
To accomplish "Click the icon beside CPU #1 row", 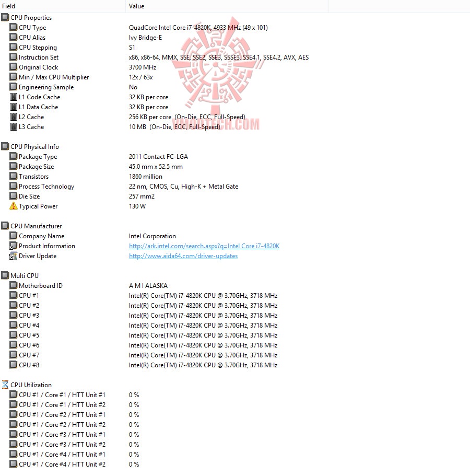I will pos(14,295).
